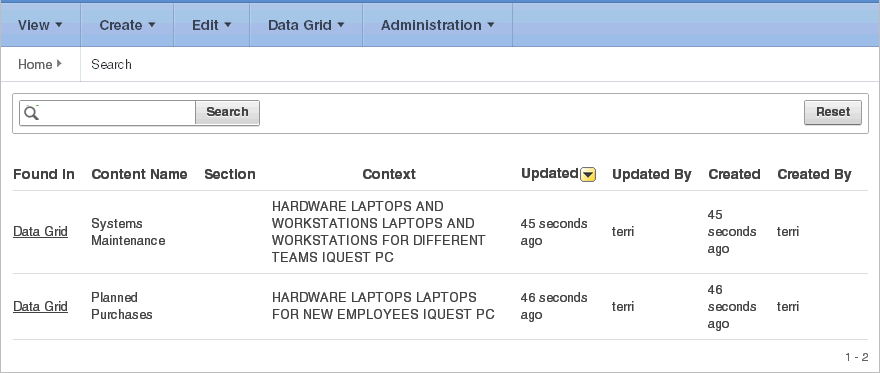Screen dimensions: 880x373
Task: Click the Search button
Action: click(x=227, y=112)
